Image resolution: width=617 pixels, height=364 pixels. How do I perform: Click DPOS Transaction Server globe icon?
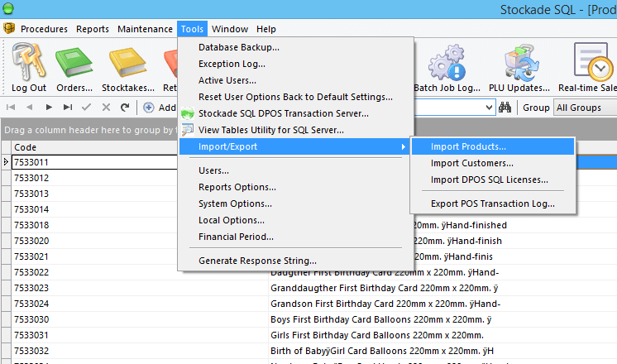(x=188, y=113)
